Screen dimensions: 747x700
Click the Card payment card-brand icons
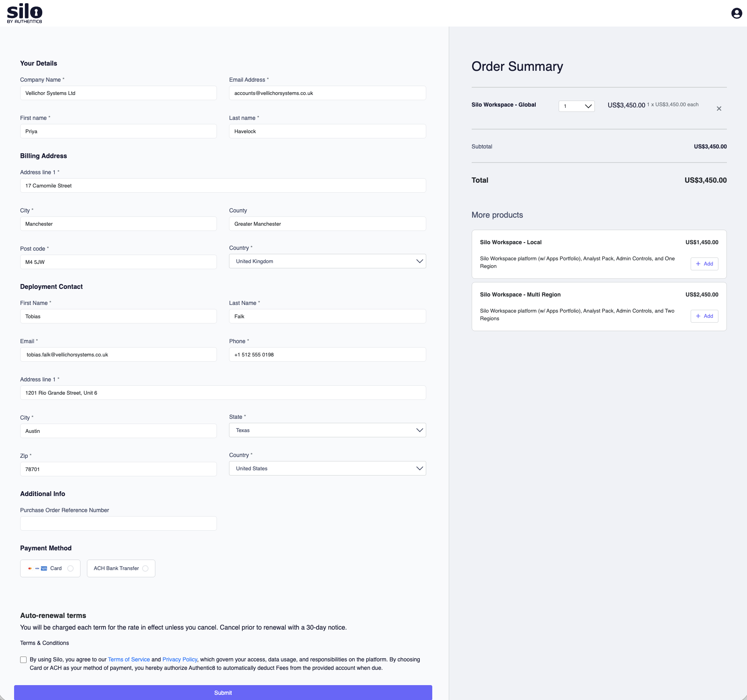(37, 568)
